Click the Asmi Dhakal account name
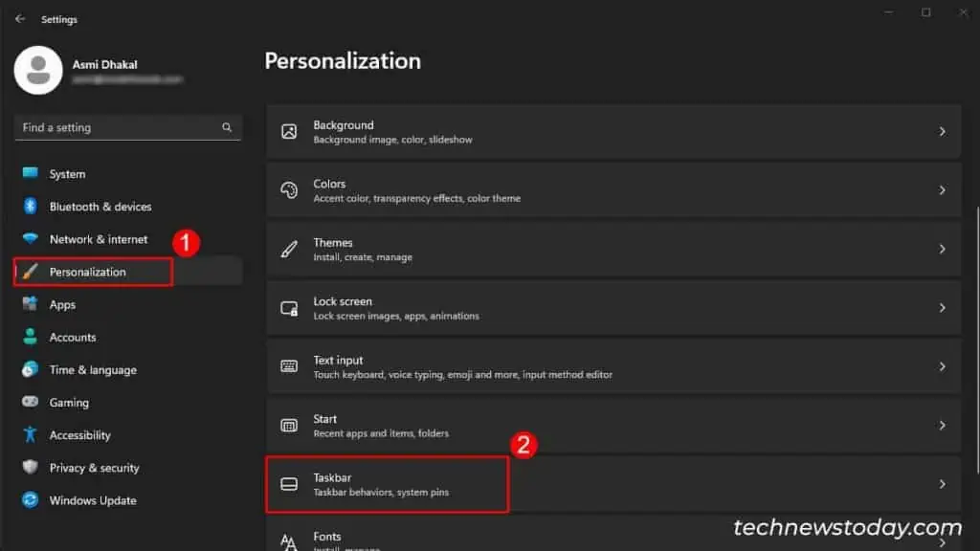The width and height of the screenshot is (980, 551). [104, 64]
